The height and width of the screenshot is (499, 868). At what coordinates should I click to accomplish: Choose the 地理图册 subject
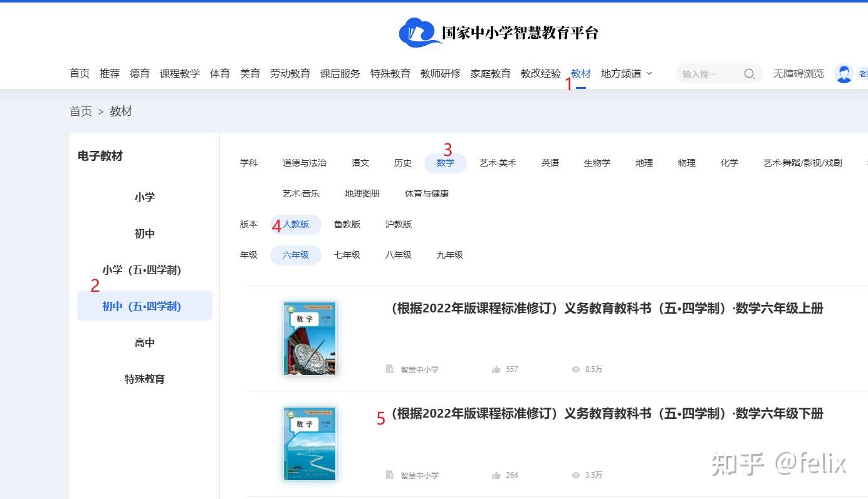(x=362, y=193)
